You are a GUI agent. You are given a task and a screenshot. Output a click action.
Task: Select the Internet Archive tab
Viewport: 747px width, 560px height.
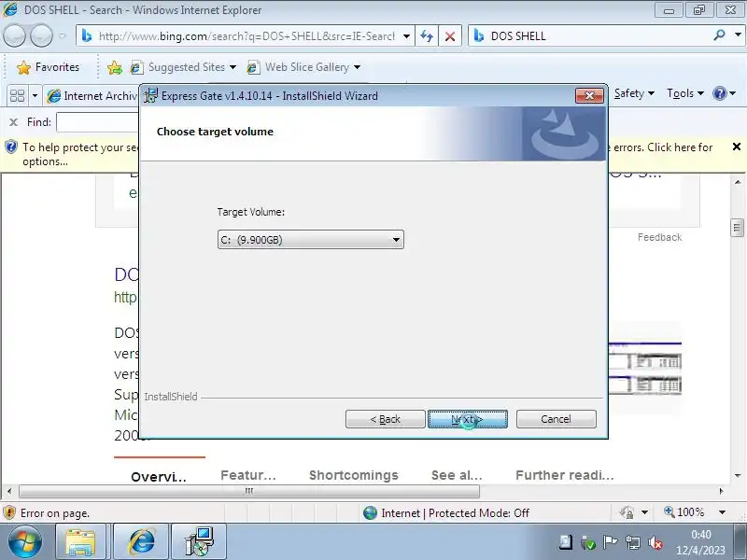point(92,96)
